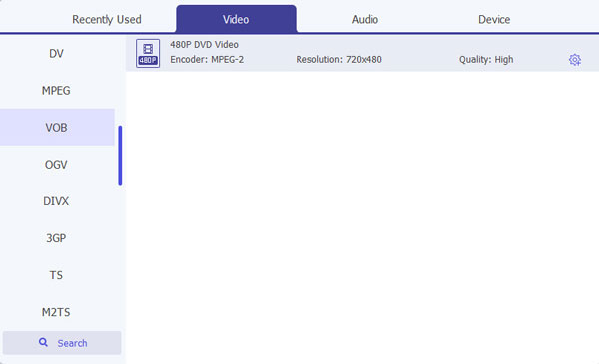Click Resolution: 720x480 text

[338, 60]
